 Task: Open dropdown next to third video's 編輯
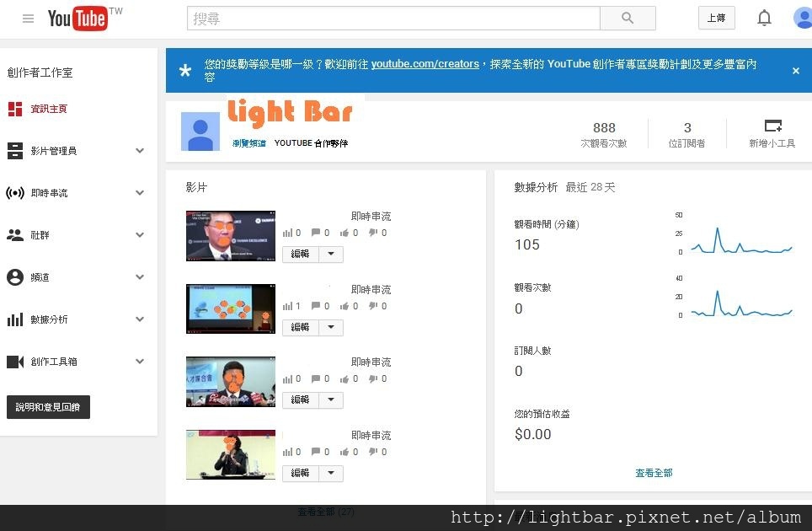[331, 400]
